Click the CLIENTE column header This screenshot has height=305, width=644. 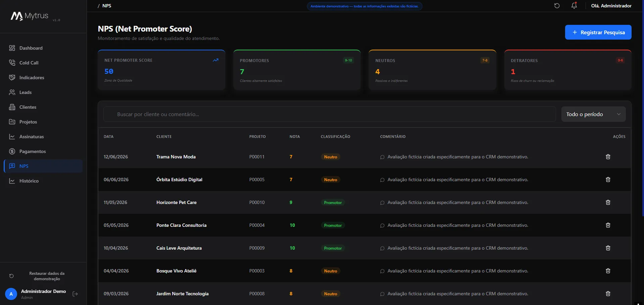164,137
